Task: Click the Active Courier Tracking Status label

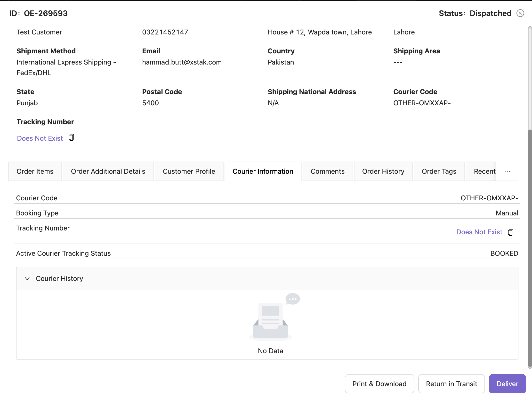Action: (63, 253)
